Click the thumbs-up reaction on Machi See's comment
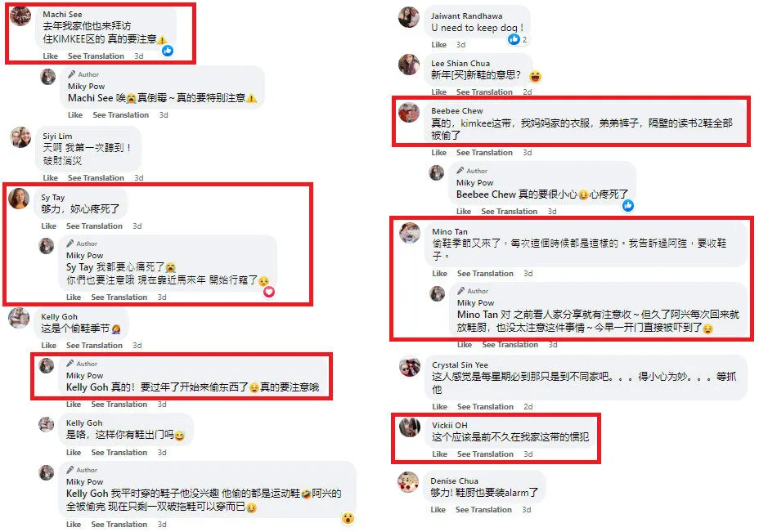The image size is (768, 532). click(x=168, y=51)
